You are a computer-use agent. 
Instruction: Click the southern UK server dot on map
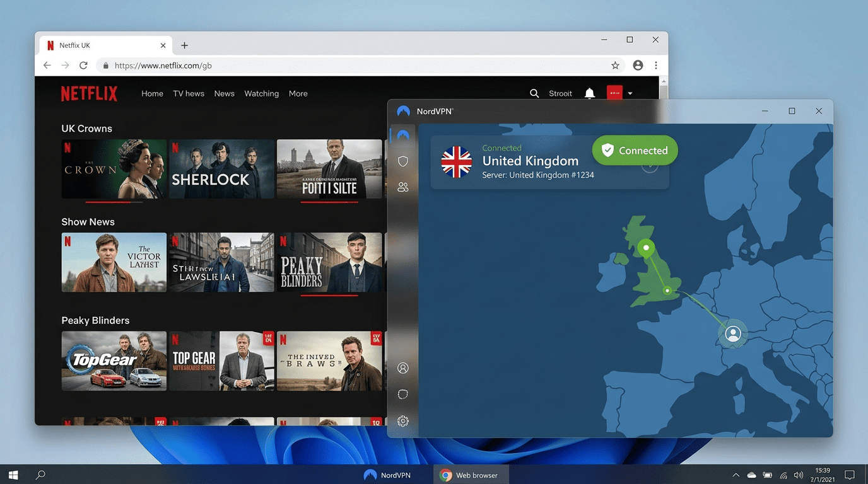coord(667,291)
